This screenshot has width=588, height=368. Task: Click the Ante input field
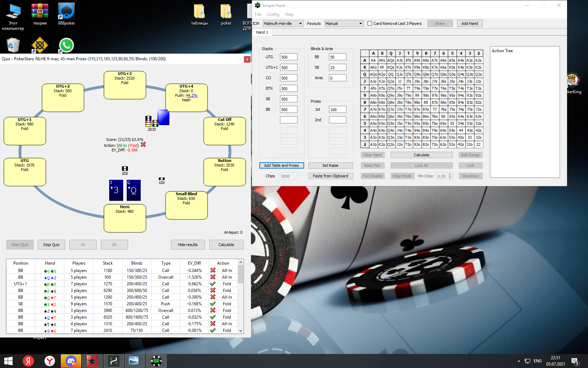tap(338, 78)
